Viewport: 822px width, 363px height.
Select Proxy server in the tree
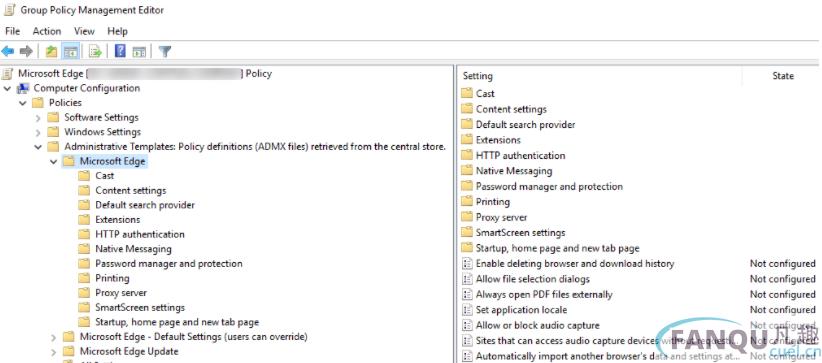pos(121,293)
